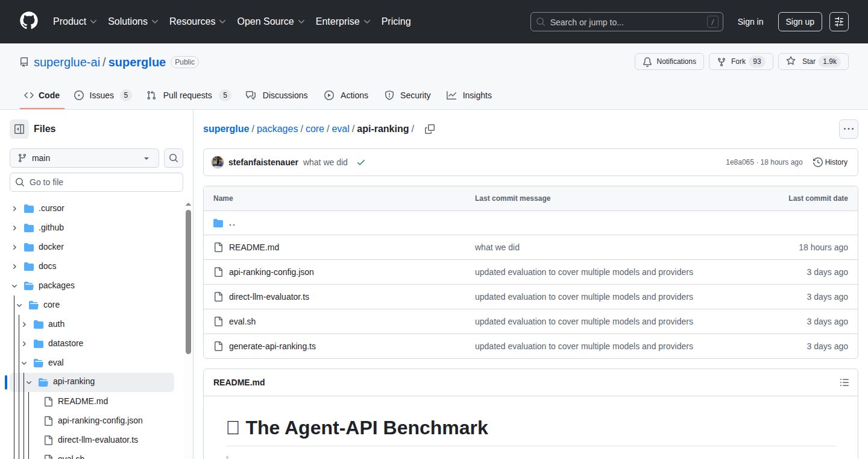The width and height of the screenshot is (868, 459).
Task: Go to parent directory row
Action: coord(530,223)
